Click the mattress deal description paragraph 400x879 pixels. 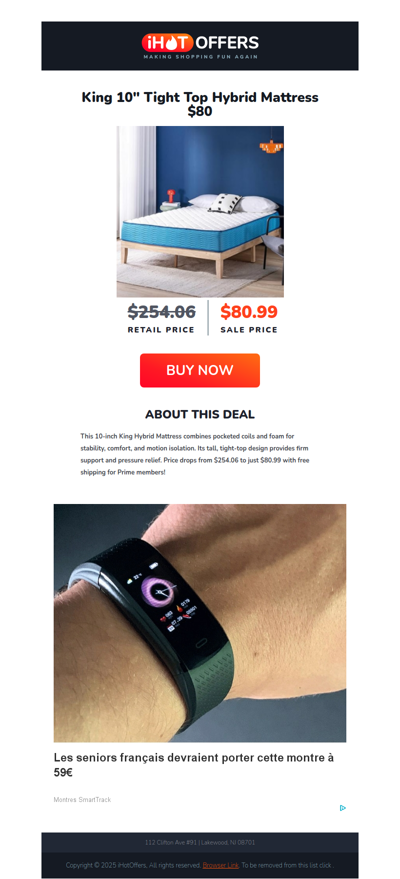[195, 454]
